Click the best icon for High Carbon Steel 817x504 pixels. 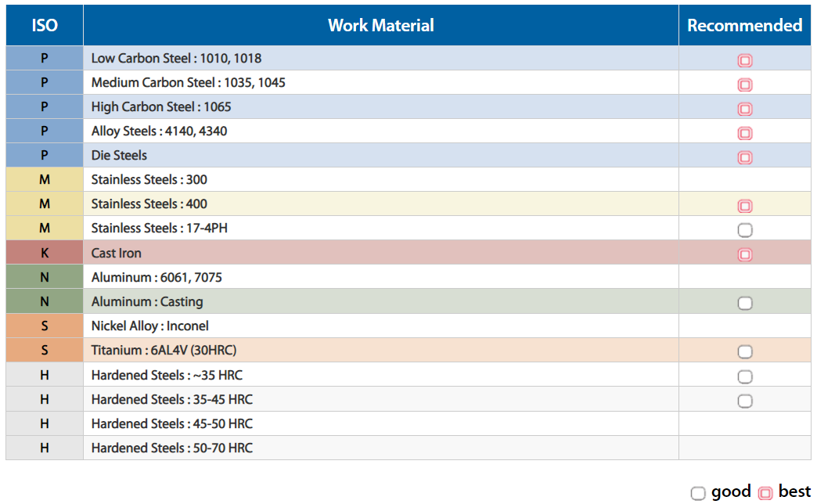tap(745, 109)
